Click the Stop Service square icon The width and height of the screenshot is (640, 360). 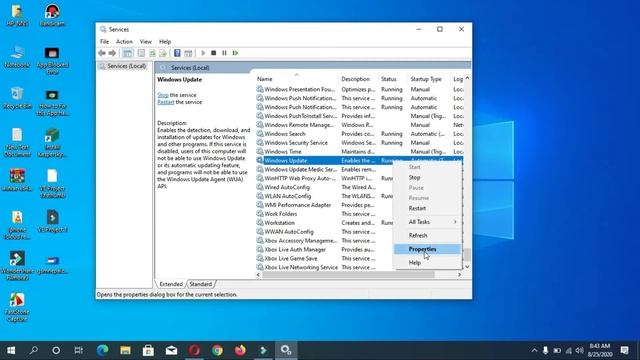click(213, 53)
